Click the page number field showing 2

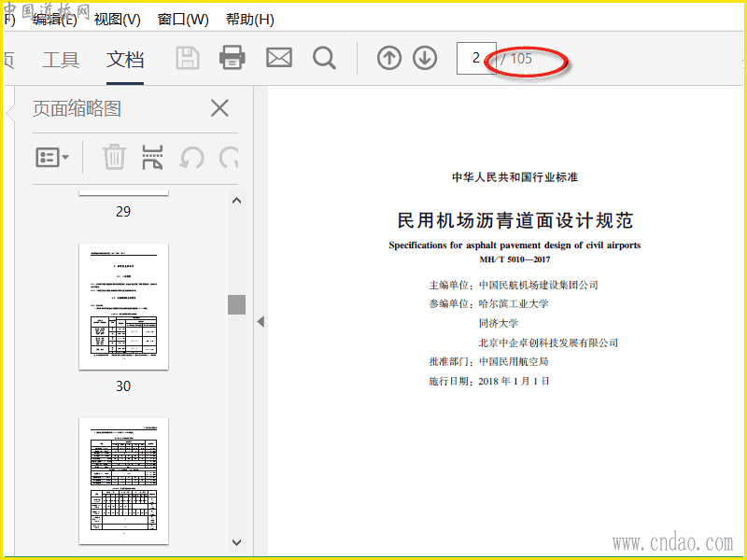476,58
